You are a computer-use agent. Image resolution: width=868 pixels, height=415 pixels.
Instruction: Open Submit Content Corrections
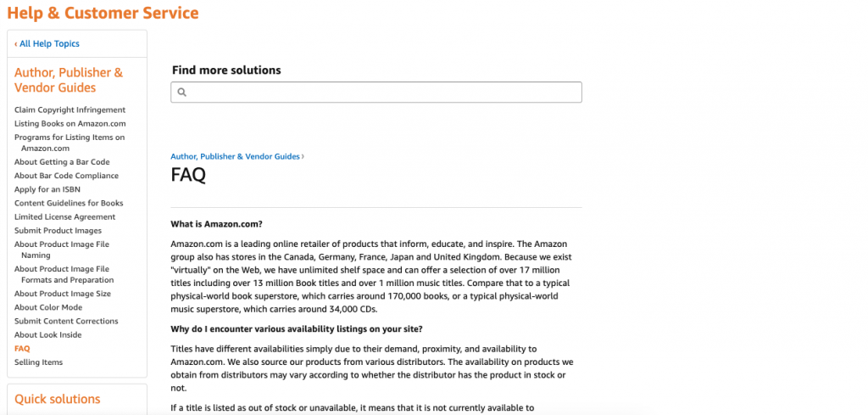coord(66,321)
